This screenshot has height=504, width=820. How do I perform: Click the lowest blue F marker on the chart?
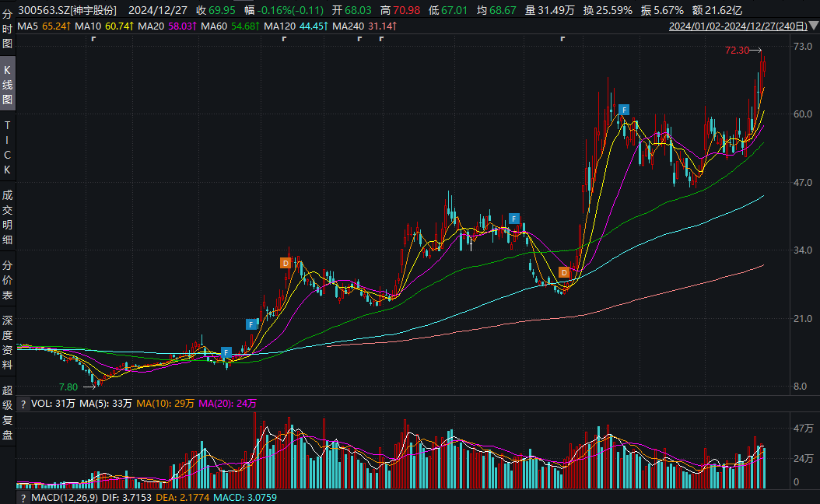tap(226, 352)
